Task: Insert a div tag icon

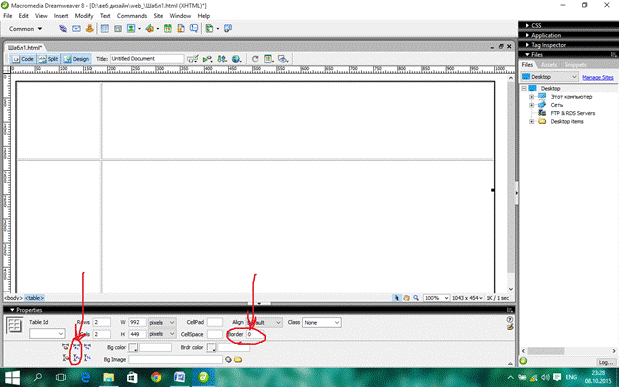Action: coord(118,28)
